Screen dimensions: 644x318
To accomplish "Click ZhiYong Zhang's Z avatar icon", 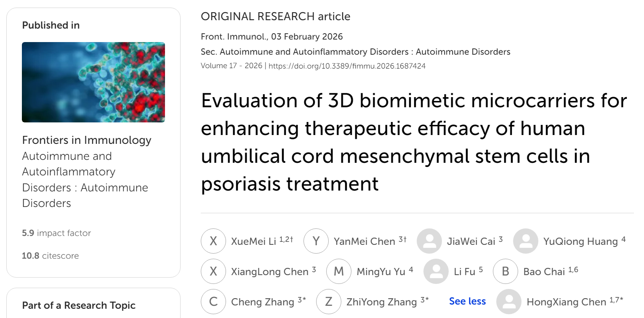I will 328,302.
